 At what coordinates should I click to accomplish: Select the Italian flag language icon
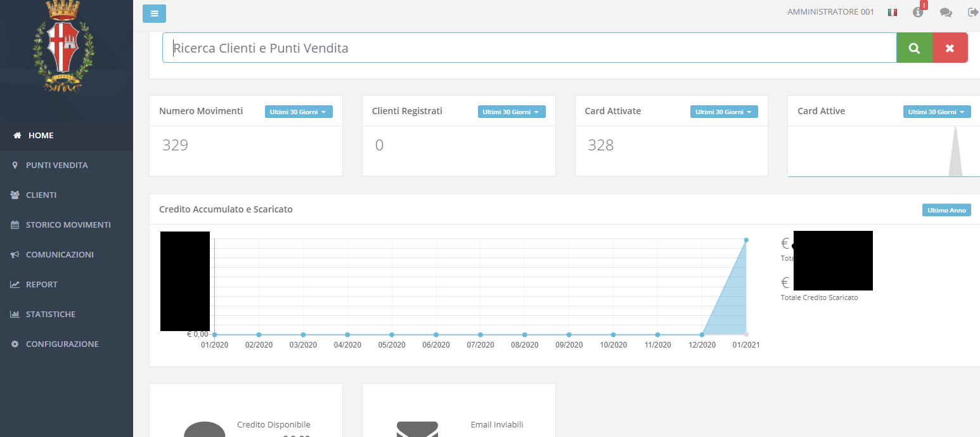[893, 12]
